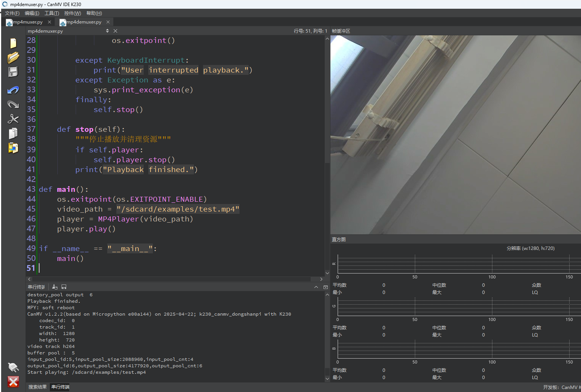Screen dimensions: 581x392
Task: Undo the last edit with the blue arrow
Action: coord(13,90)
